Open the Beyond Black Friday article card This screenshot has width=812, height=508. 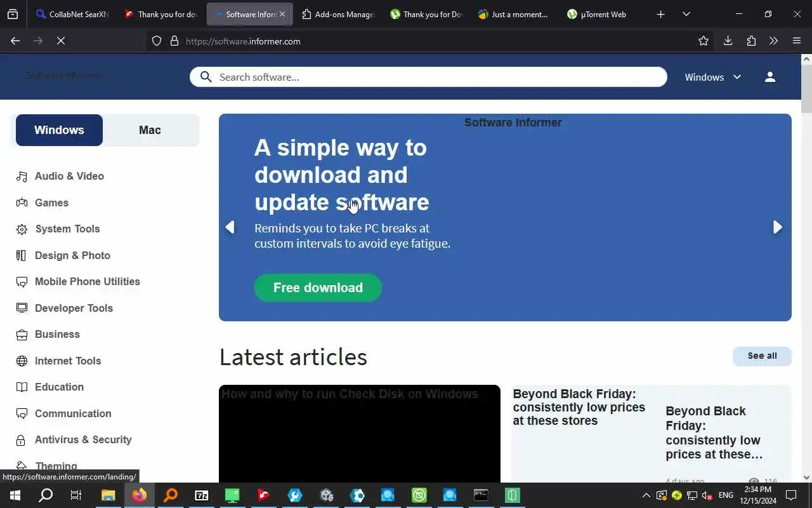(652, 434)
